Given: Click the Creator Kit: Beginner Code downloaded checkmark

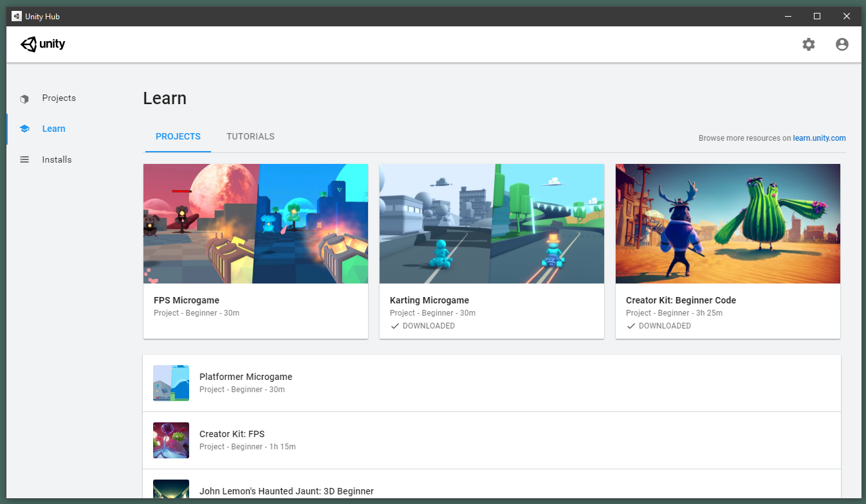Looking at the screenshot, I should point(631,326).
